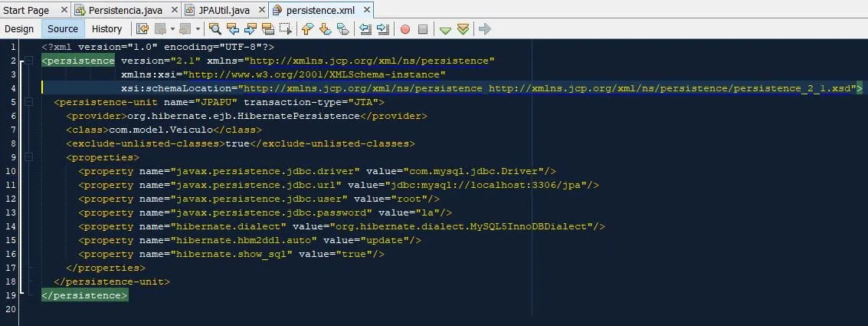The image size is (868, 326).
Task: Click the Validate XML double-arrow icon
Action: click(x=463, y=29)
